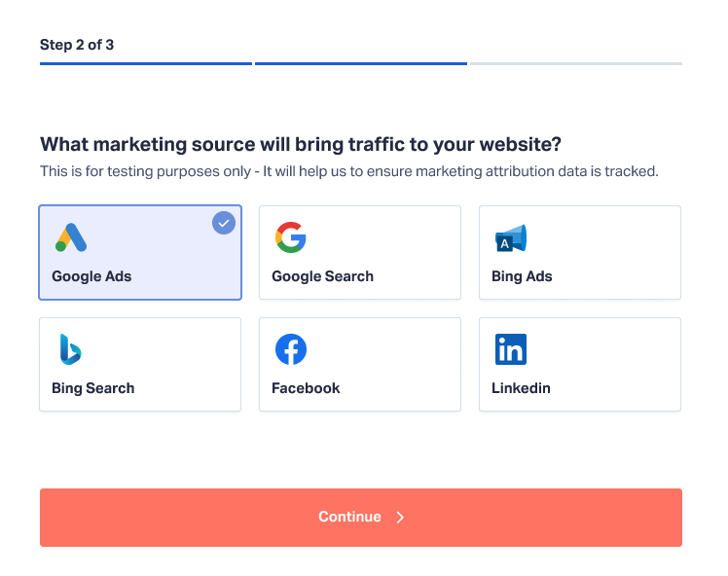This screenshot has height=576, width=728.
Task: Click the blue Bing b logo
Action: 71,349
